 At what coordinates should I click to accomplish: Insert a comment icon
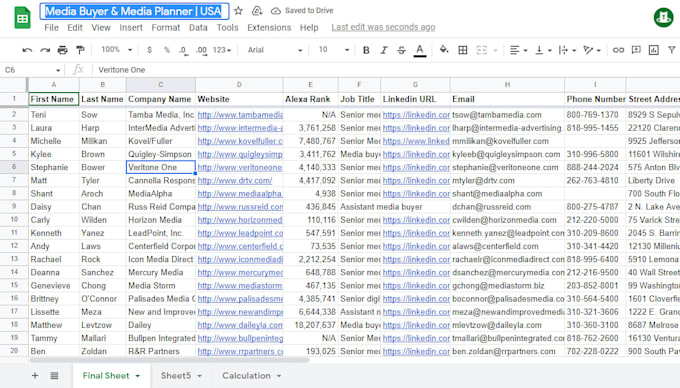pyautogui.click(x=636, y=50)
